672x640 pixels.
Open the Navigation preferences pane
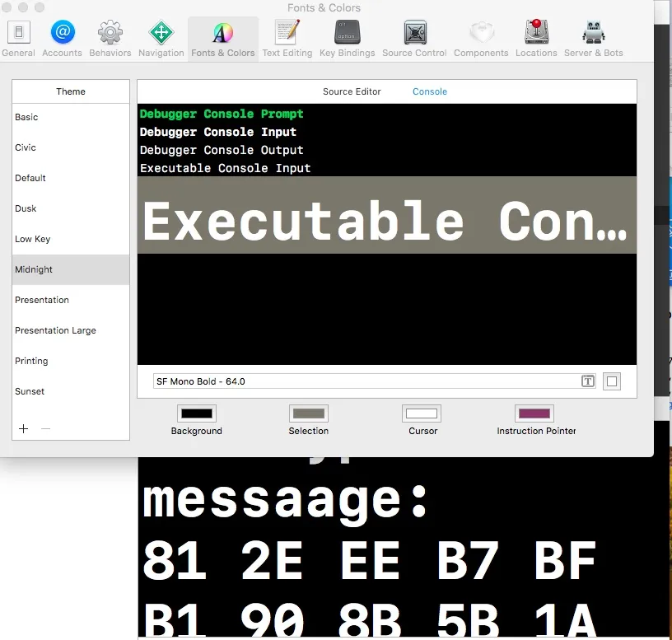click(x=161, y=39)
